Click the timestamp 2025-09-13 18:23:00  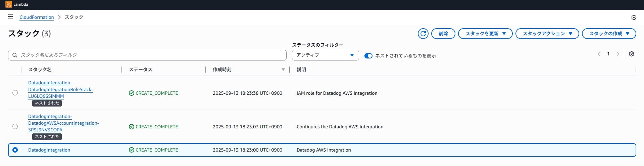[x=247, y=150]
